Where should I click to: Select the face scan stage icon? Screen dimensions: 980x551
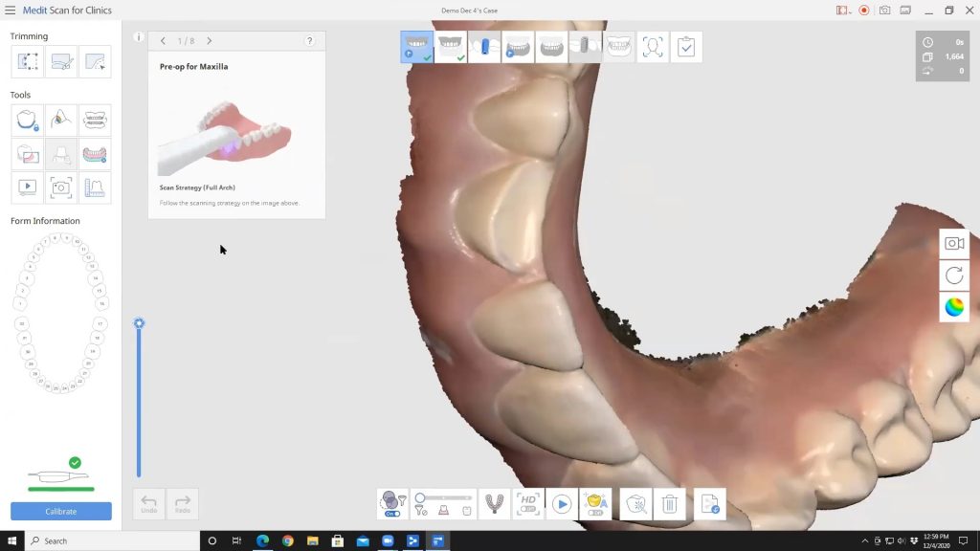pos(655,46)
